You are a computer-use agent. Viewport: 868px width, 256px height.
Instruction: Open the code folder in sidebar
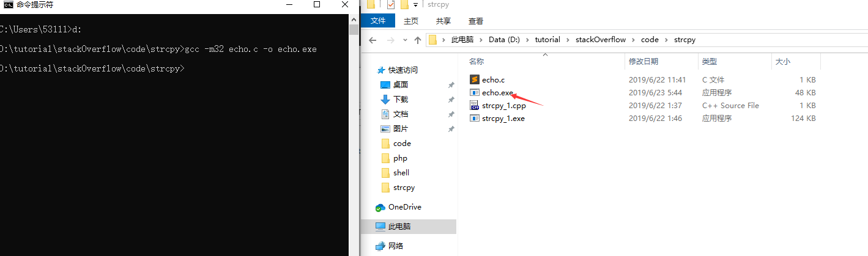click(x=402, y=143)
